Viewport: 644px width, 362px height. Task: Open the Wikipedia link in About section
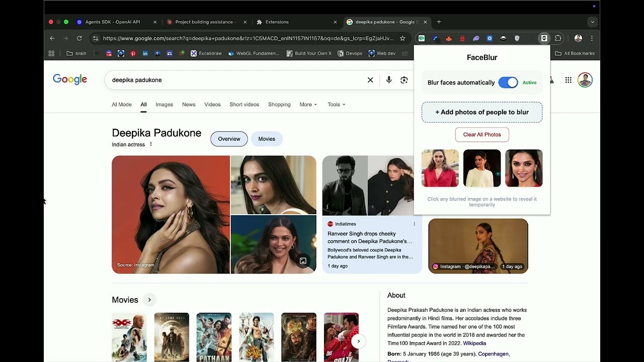click(474, 343)
